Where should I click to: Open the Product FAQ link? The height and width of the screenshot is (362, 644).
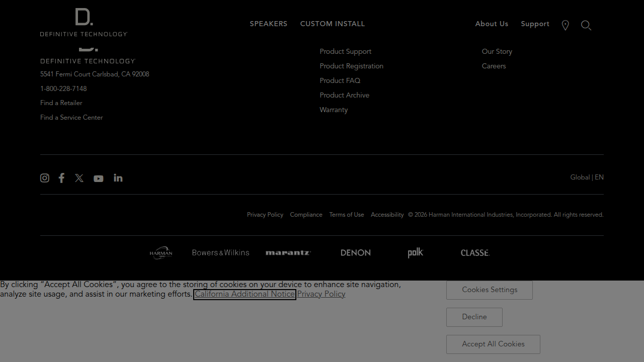point(340,81)
